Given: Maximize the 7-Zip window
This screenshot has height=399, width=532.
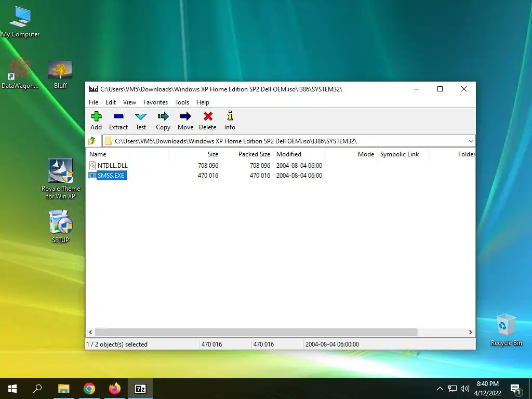Looking at the screenshot, I should [440, 89].
